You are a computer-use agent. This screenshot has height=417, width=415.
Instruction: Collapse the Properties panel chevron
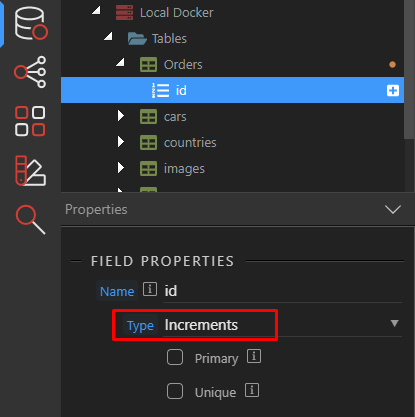[393, 209]
